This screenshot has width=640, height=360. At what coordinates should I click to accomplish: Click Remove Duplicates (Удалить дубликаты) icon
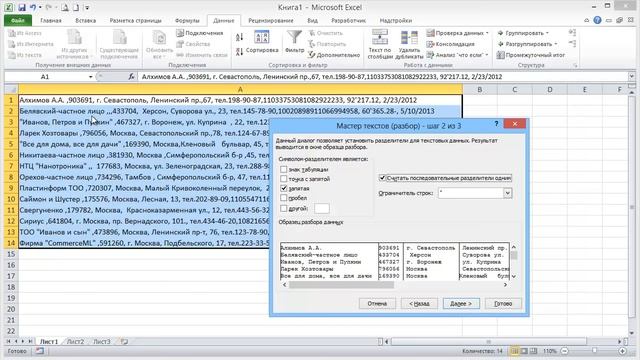(409, 44)
